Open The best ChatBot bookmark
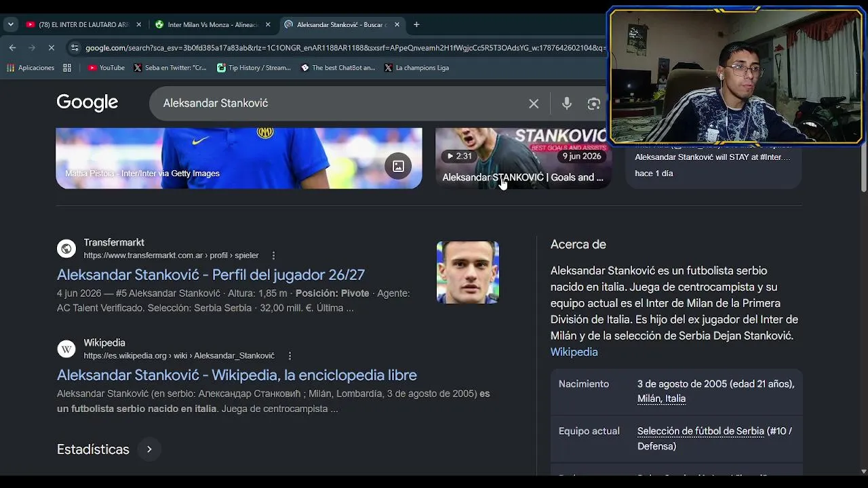 tap(338, 68)
